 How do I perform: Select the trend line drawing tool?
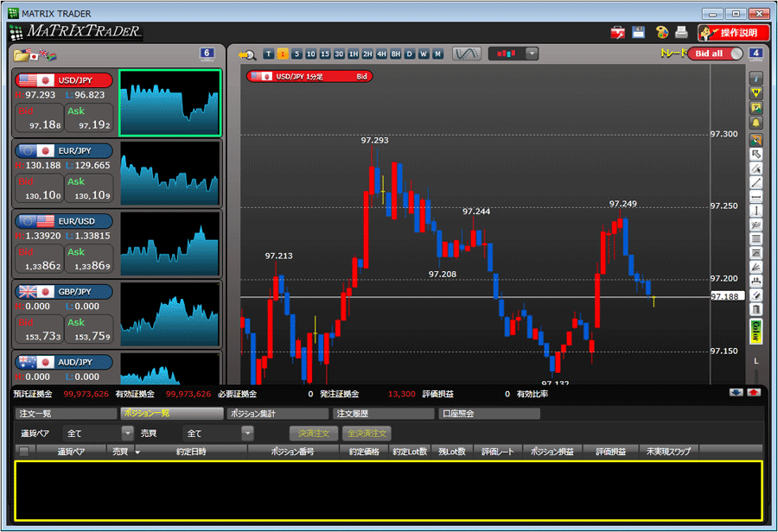point(756,182)
